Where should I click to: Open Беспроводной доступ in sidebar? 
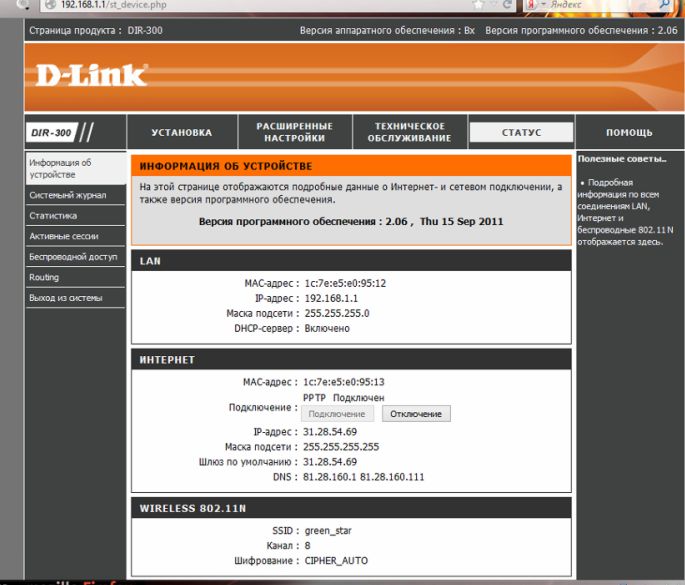coord(75,256)
